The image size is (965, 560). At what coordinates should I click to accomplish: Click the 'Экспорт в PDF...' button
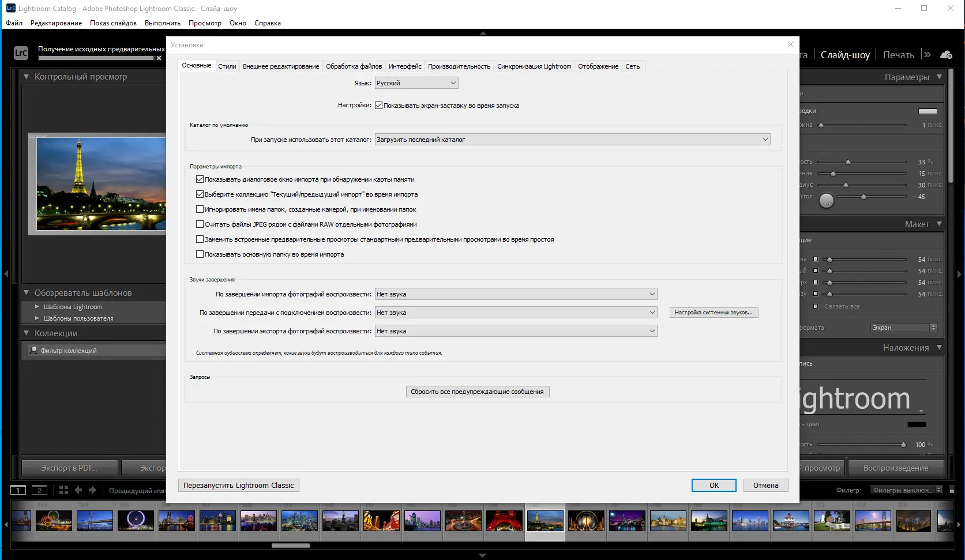pyautogui.click(x=69, y=468)
